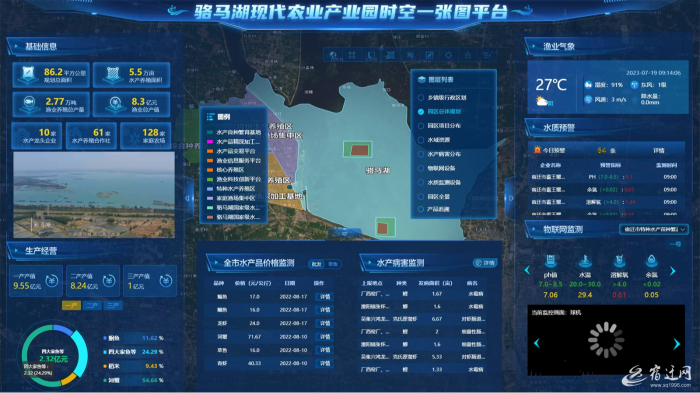The image size is (700, 393).
Task: Click the icon on the 86.2 area card
Action: (28, 75)
